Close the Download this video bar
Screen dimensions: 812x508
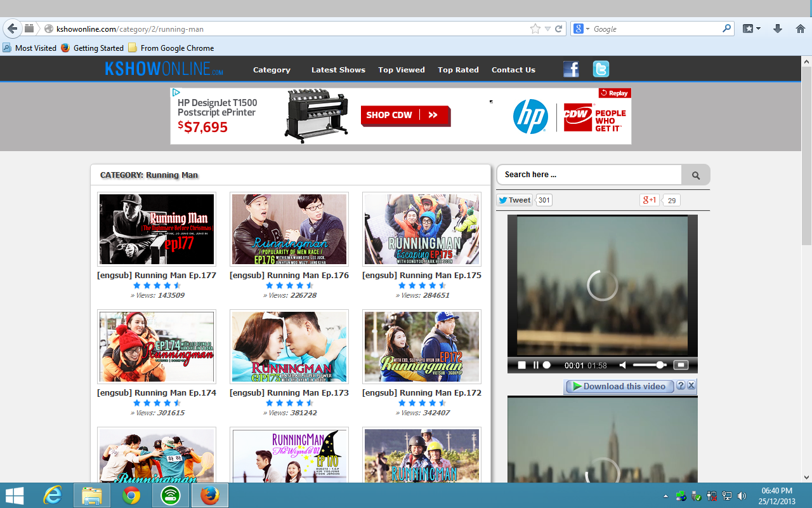coord(691,385)
